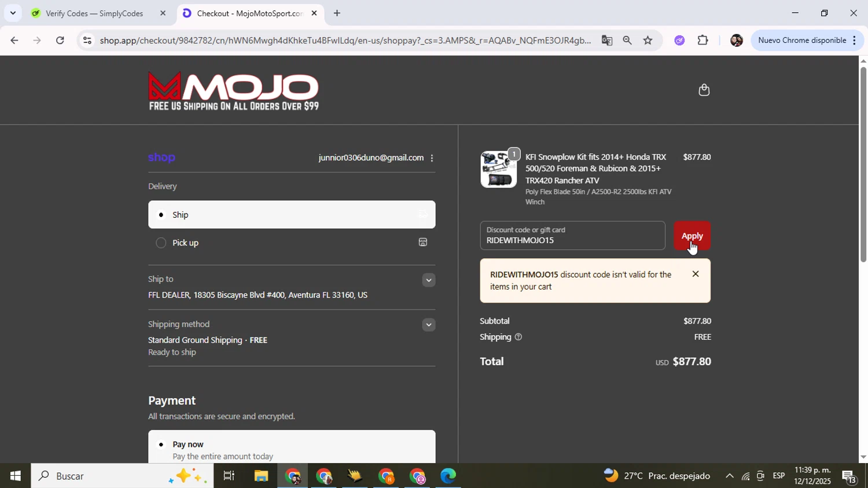Open the notifications center icon
868x488 pixels.
[849, 476]
